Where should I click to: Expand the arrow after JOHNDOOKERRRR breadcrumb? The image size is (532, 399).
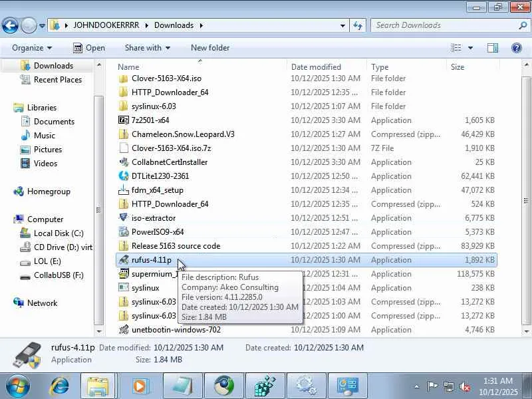(x=147, y=25)
